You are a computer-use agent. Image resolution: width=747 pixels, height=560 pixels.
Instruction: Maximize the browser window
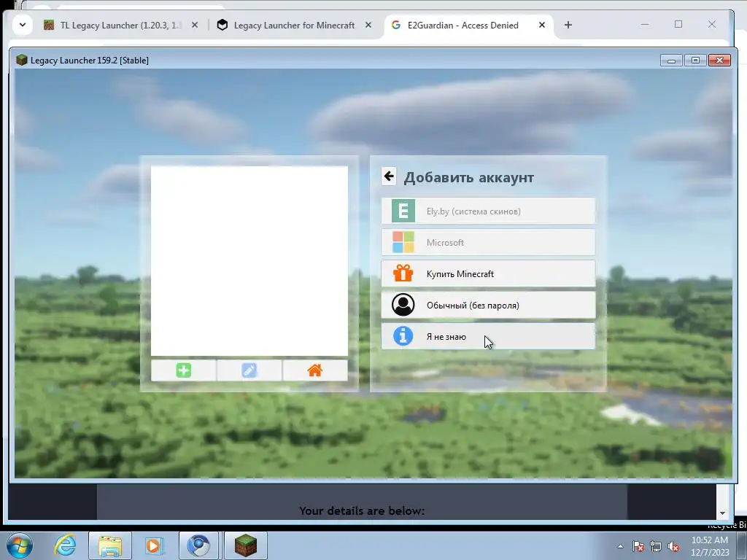pyautogui.click(x=678, y=24)
